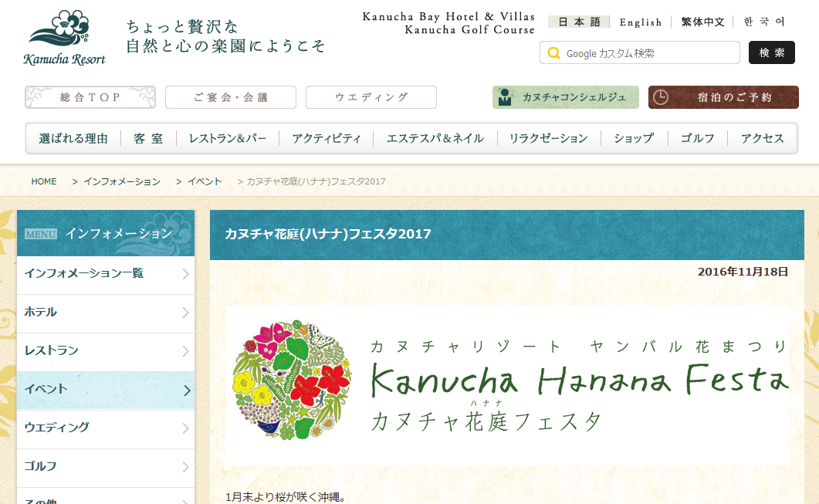
Task: Click the Kanucha Bay Hotel & Villas text
Action: click(448, 17)
